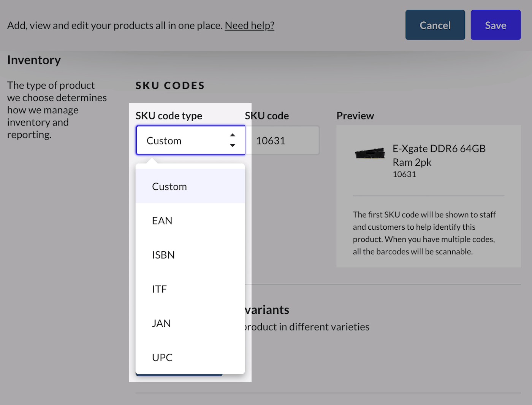532x405 pixels.
Task: Open the Need help link
Action: (249, 25)
